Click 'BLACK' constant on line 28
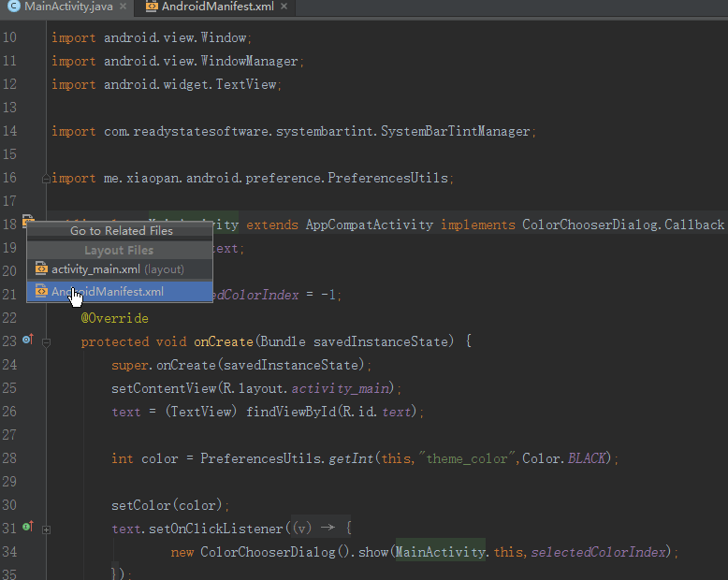 coord(587,459)
